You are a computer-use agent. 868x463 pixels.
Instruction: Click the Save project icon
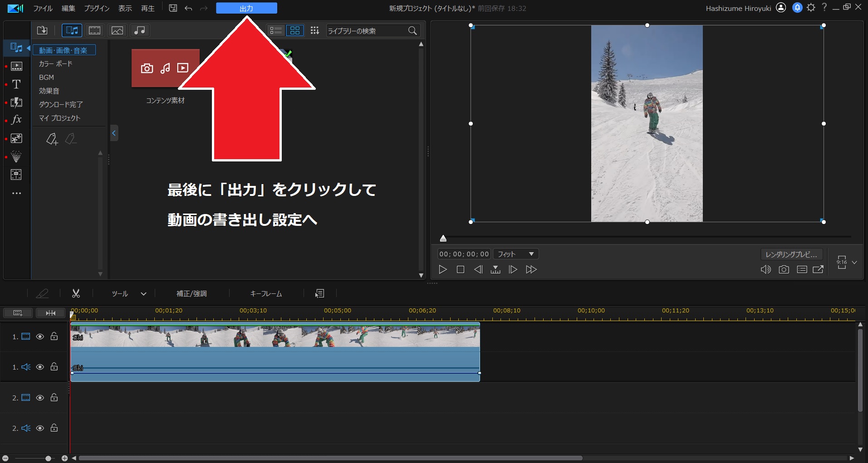point(173,8)
